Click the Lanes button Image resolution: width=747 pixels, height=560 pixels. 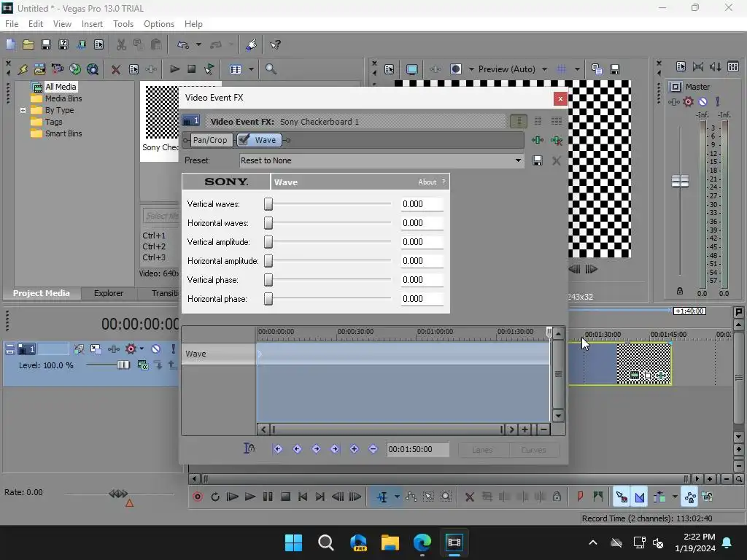tap(482, 449)
